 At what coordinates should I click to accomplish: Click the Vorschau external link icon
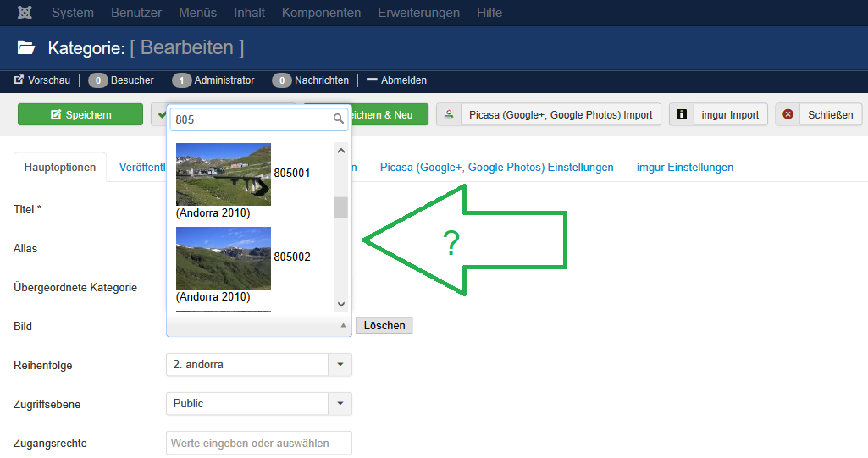pyautogui.click(x=19, y=80)
